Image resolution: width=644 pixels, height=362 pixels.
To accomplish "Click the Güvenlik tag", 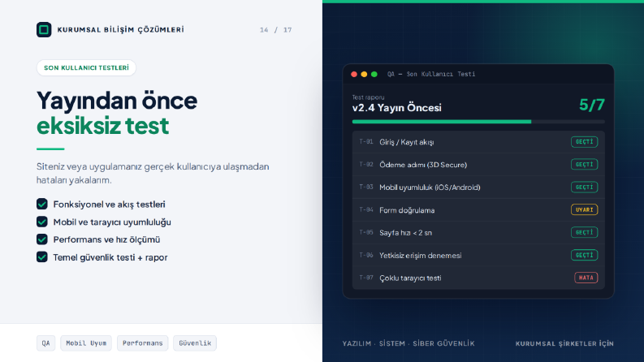I will pyautogui.click(x=195, y=343).
